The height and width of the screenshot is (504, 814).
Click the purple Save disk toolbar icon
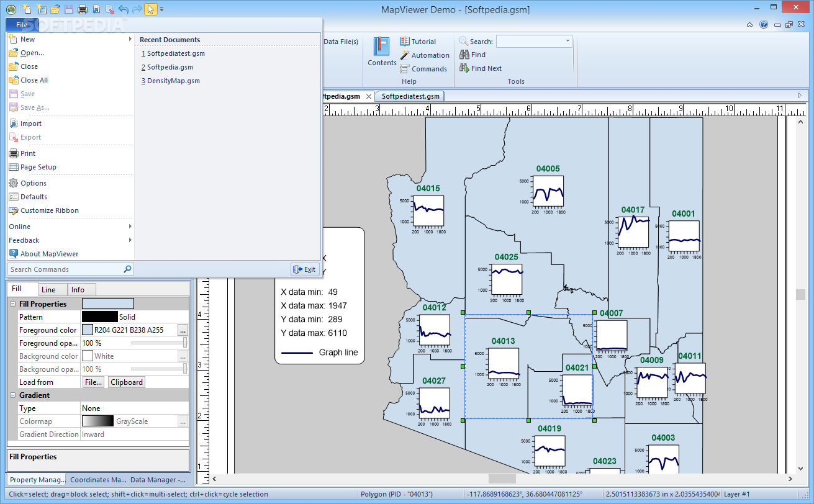pyautogui.click(x=68, y=9)
